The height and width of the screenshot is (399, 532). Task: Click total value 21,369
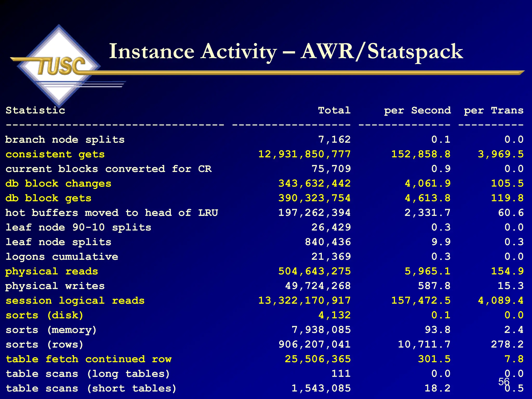(331, 257)
